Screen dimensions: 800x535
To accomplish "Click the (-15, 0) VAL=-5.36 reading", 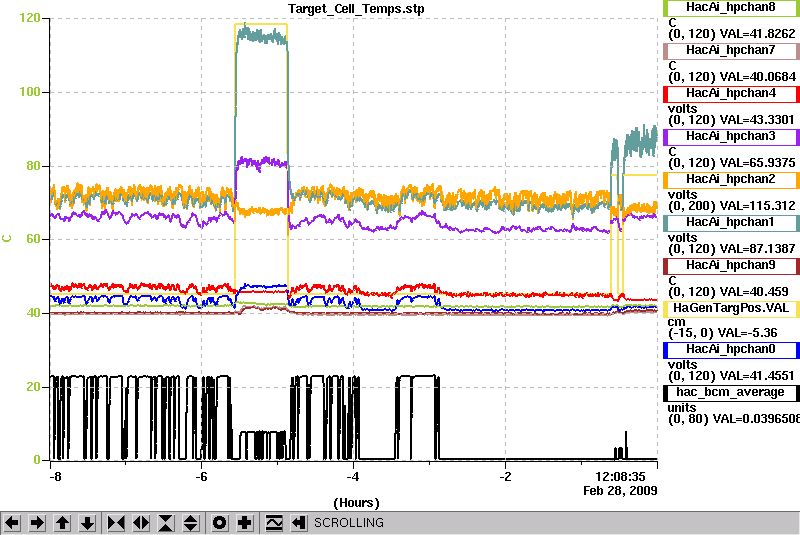I will click(723, 334).
